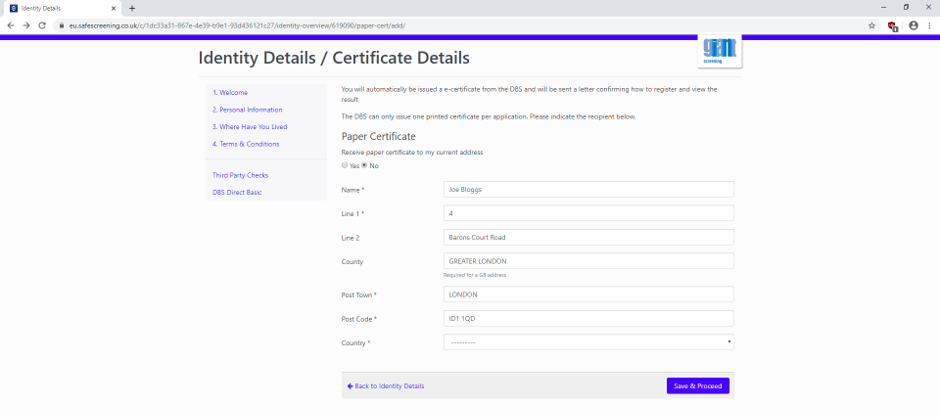
Task: Go to 1. Welcome step
Action: (x=230, y=93)
